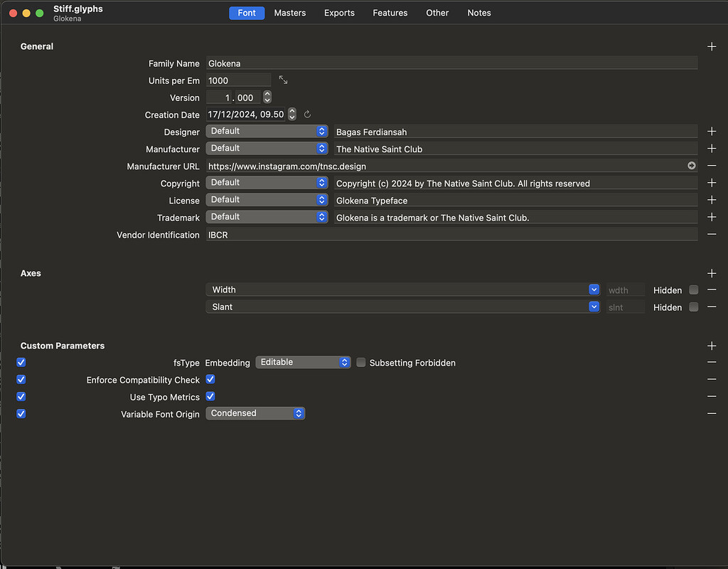Add another Trademark value with plus
Viewport: 728px width, 569px height.
[x=711, y=218]
